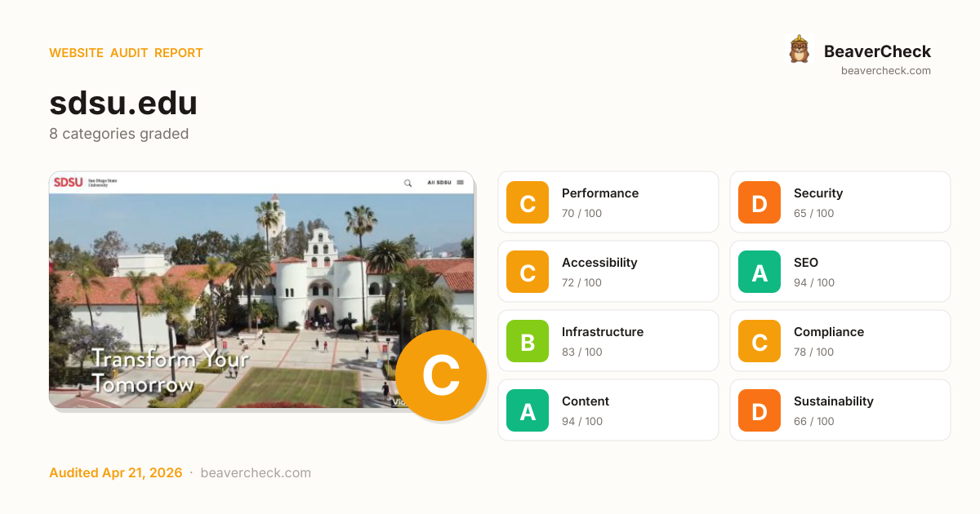The width and height of the screenshot is (980, 514).
Task: Click the Website Audit Report label
Action: [126, 53]
